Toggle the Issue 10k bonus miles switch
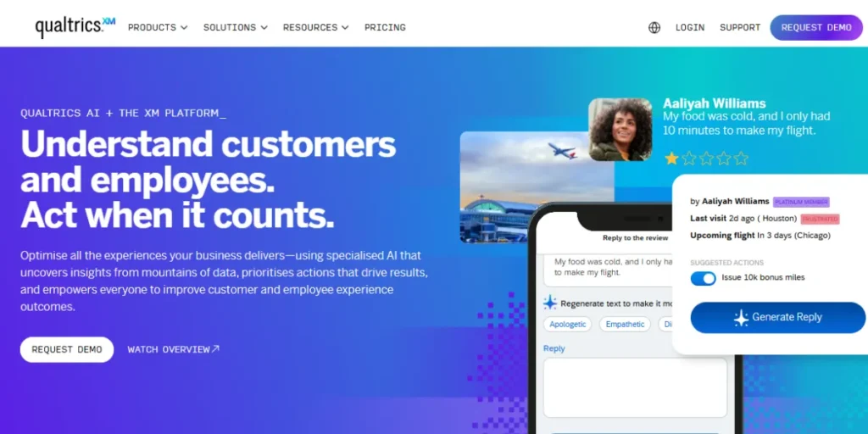The width and height of the screenshot is (868, 434). click(703, 278)
